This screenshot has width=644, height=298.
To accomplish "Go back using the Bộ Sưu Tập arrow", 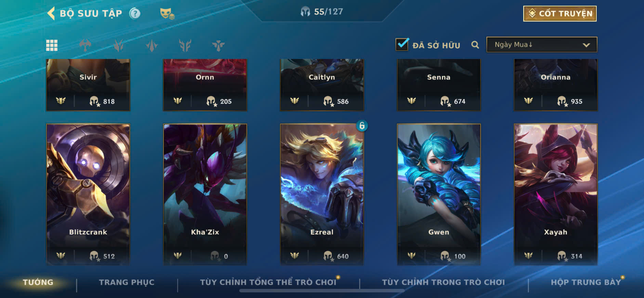I will [x=51, y=13].
